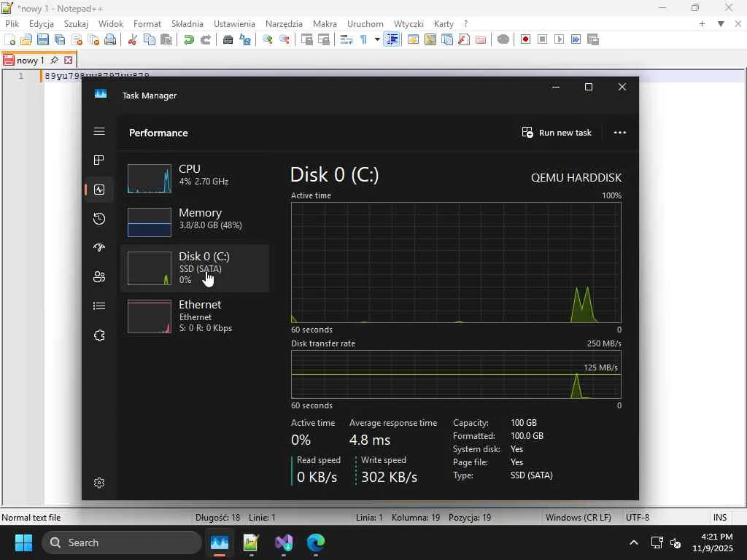Select the Disk 0 (C:) performance item
This screenshot has height=560, width=747.
(195, 268)
